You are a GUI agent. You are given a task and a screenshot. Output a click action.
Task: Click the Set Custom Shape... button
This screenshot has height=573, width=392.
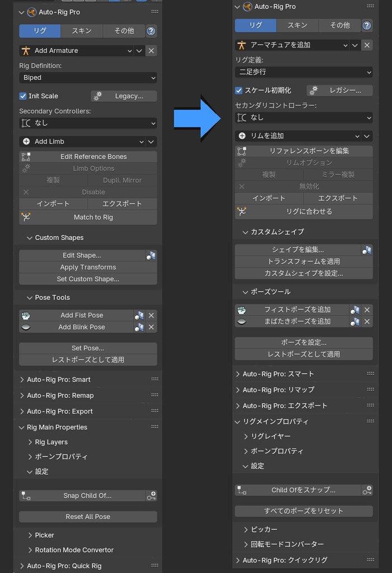click(x=88, y=279)
